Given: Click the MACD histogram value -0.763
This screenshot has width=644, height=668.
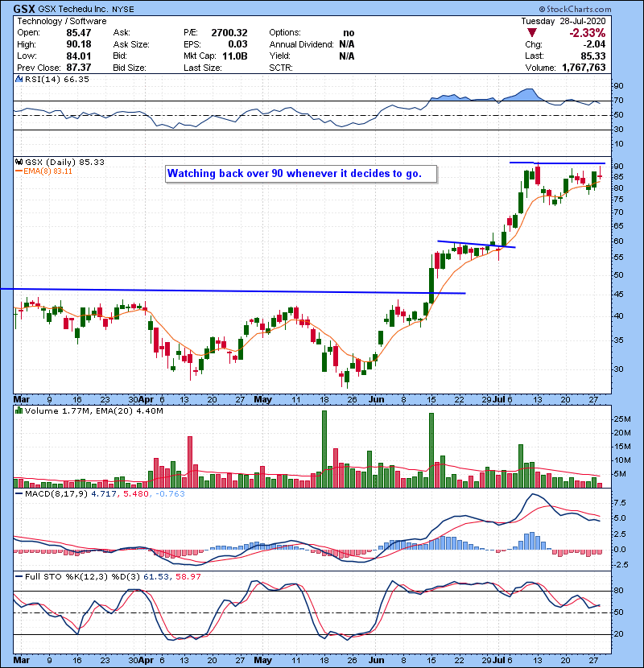Looking at the screenshot, I should [x=170, y=494].
